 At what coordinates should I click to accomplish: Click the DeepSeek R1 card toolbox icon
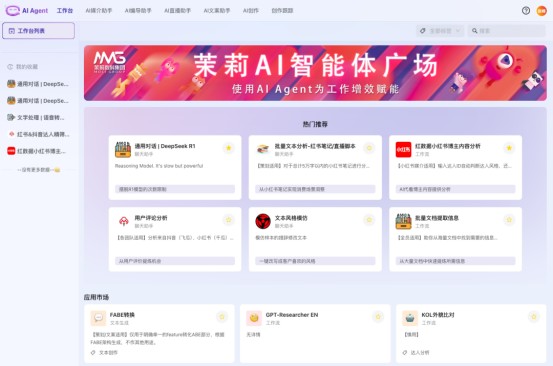(123, 149)
